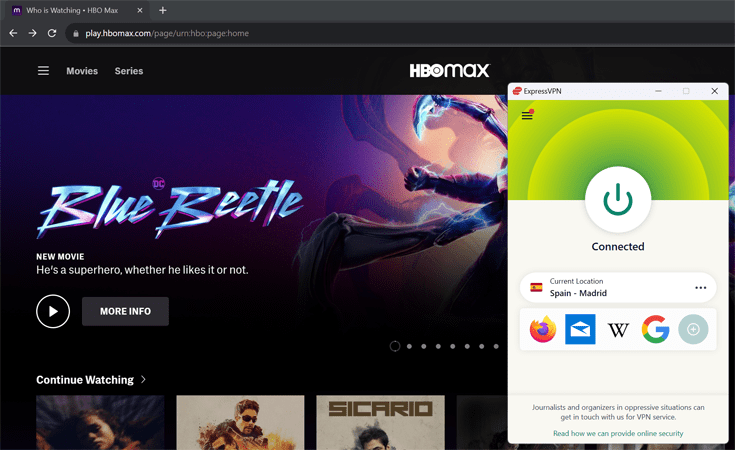Expand the Continue Watching row arrow
The height and width of the screenshot is (450, 735).
[x=143, y=379]
